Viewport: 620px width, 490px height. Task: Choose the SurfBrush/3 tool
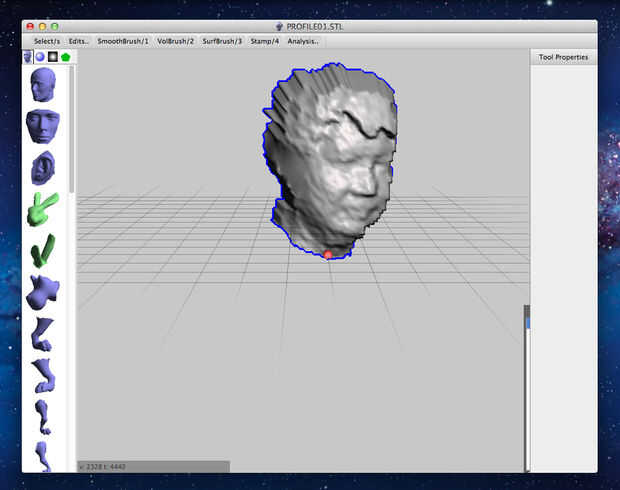point(222,41)
